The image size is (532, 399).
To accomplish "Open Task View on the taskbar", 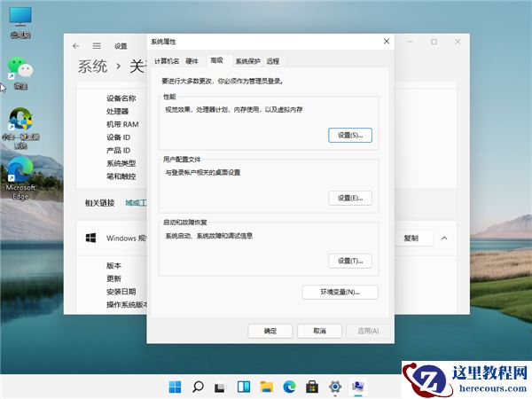I will [220, 387].
